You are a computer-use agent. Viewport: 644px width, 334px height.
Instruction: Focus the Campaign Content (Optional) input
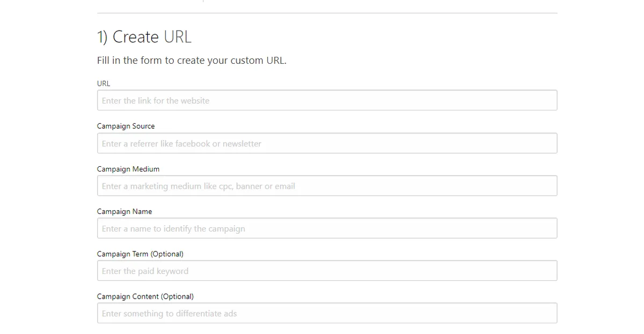[x=326, y=313]
